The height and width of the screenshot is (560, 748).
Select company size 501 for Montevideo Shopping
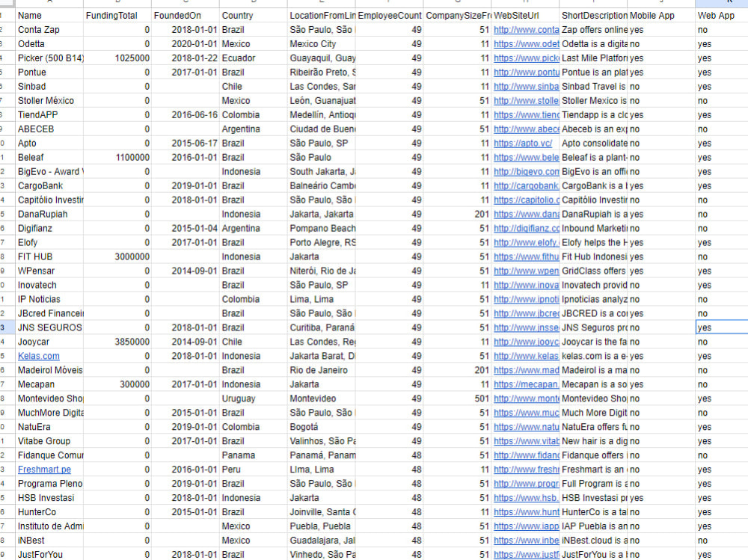coord(458,399)
